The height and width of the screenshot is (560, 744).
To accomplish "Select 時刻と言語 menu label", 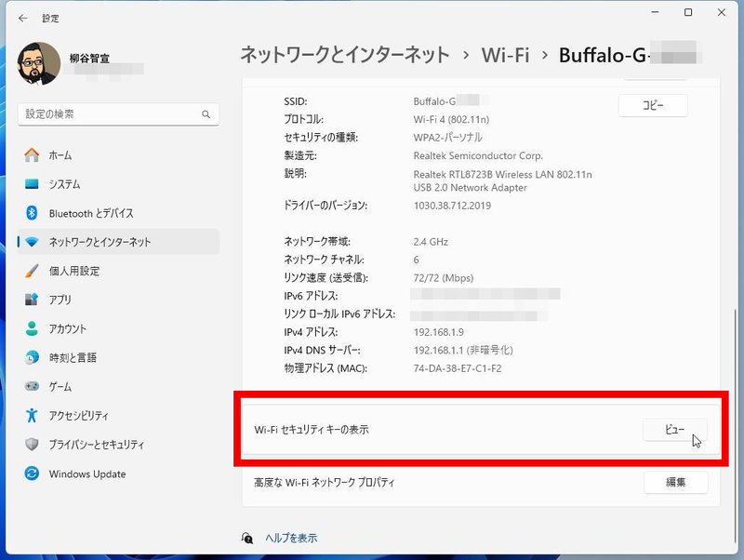I will pyautogui.click(x=73, y=358).
